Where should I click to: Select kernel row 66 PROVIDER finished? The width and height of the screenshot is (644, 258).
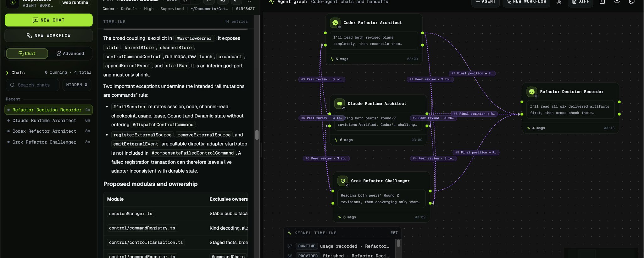pos(340,256)
